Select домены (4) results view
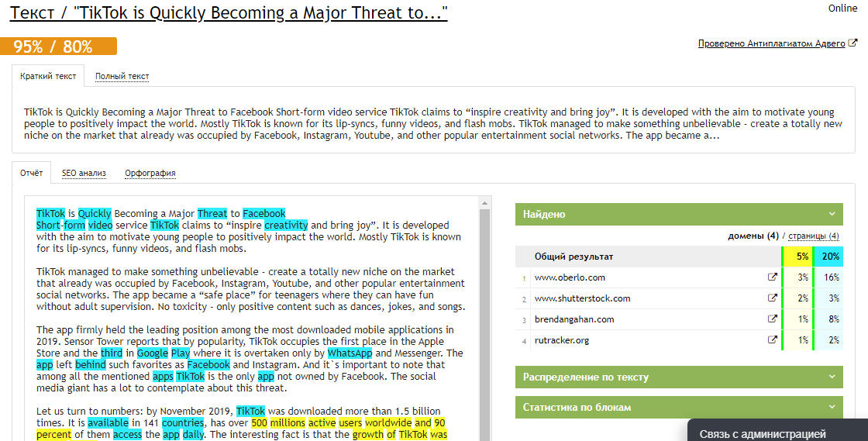 click(753, 236)
